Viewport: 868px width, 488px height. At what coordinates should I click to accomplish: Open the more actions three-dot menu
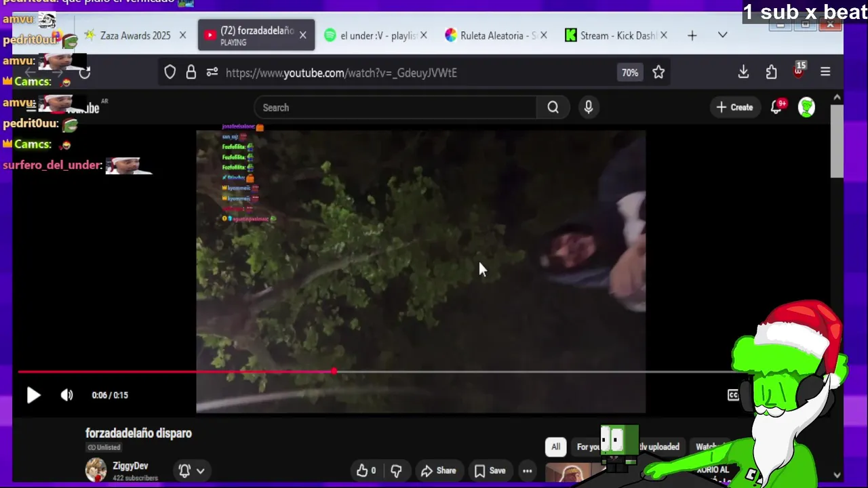coord(527,470)
